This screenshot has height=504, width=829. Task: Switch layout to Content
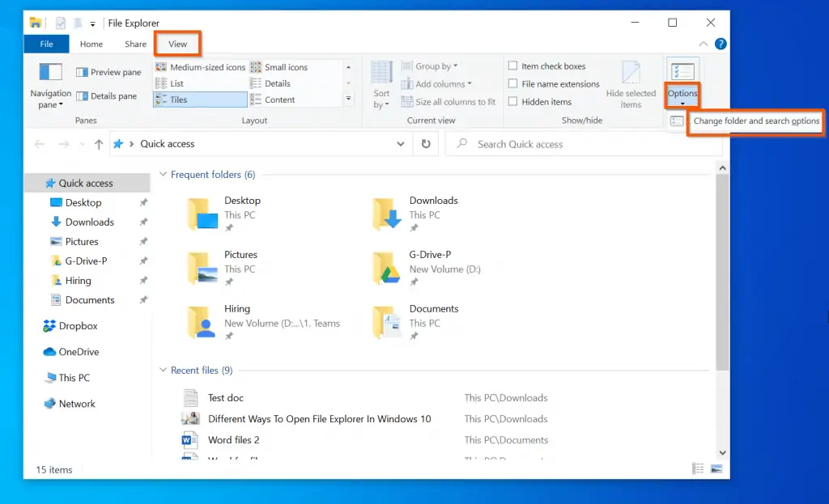click(x=272, y=100)
